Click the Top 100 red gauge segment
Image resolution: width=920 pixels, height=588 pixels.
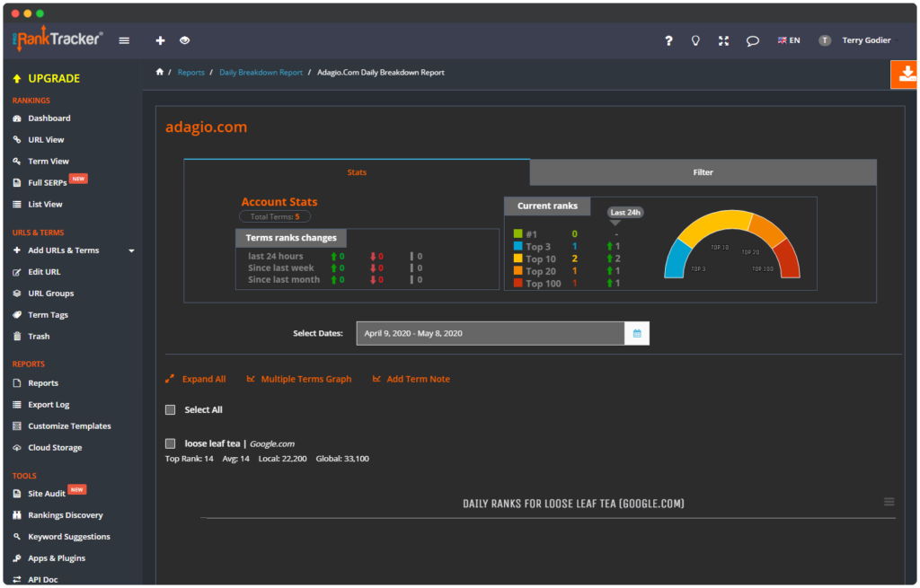pyautogui.click(x=789, y=259)
